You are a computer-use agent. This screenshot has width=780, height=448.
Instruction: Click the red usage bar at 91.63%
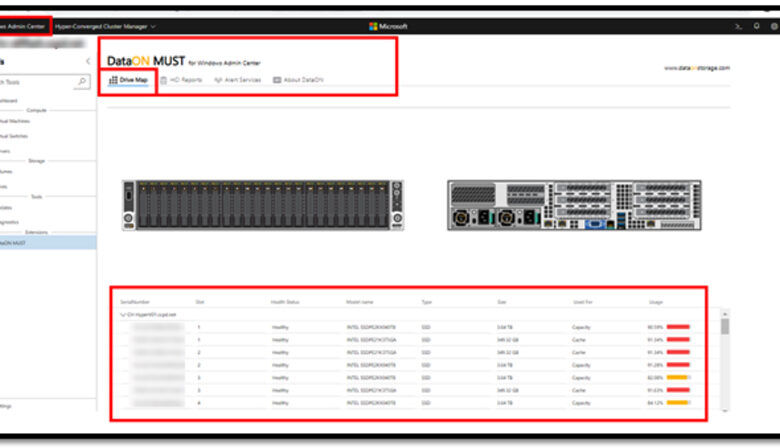[x=679, y=390]
